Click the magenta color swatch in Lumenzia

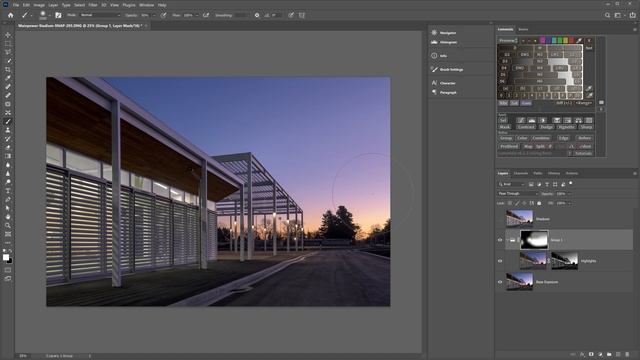pyautogui.click(x=542, y=40)
